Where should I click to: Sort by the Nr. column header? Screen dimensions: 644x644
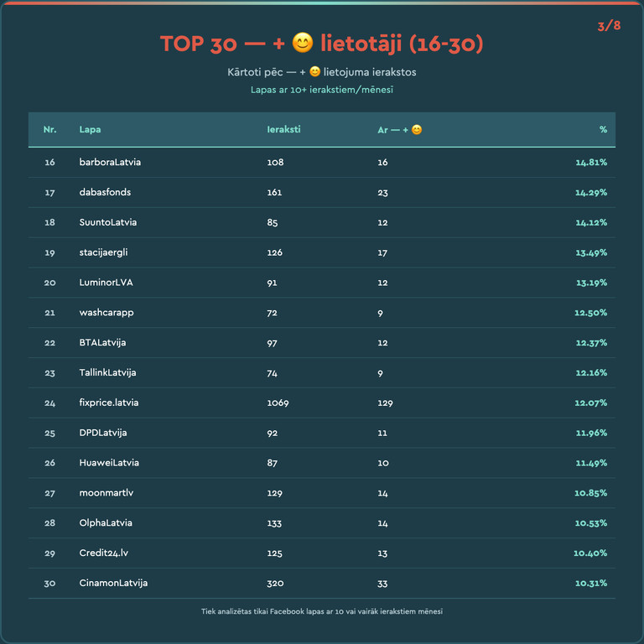49,130
